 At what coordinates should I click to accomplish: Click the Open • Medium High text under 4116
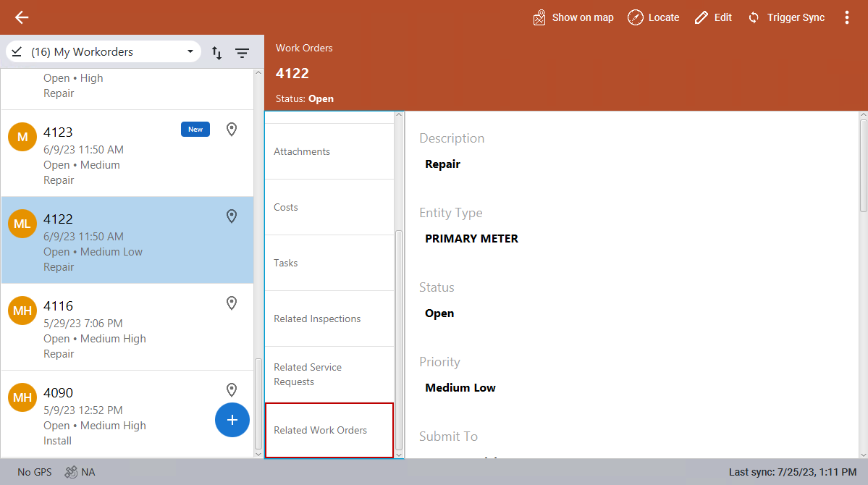point(95,339)
